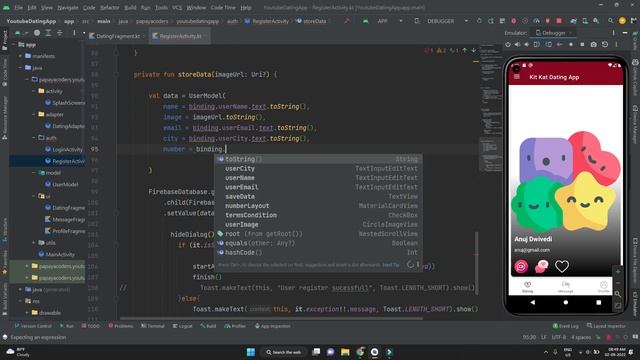Open the Terminal tool window
Image resolution: width=640 pixels, height=360 pixels.
pyautogui.click(x=153, y=326)
